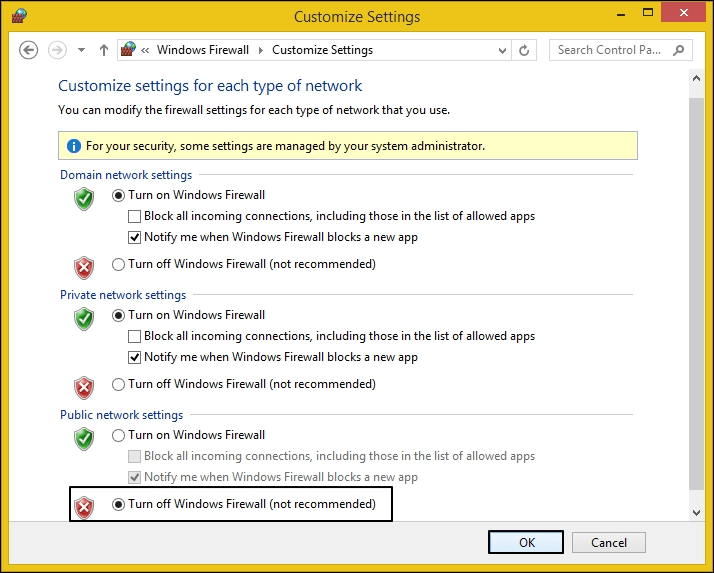This screenshot has height=573, width=714.
Task: Check Block all incoming connections for Private
Action: click(x=332, y=336)
